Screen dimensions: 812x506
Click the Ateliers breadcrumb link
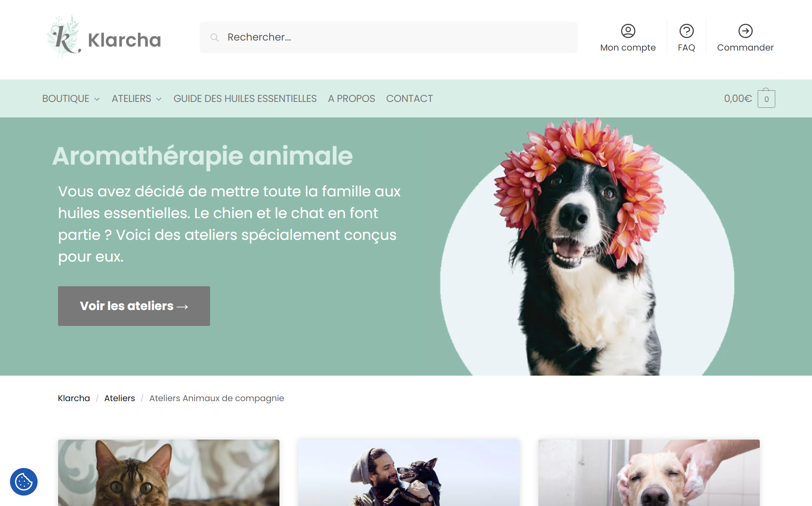119,398
